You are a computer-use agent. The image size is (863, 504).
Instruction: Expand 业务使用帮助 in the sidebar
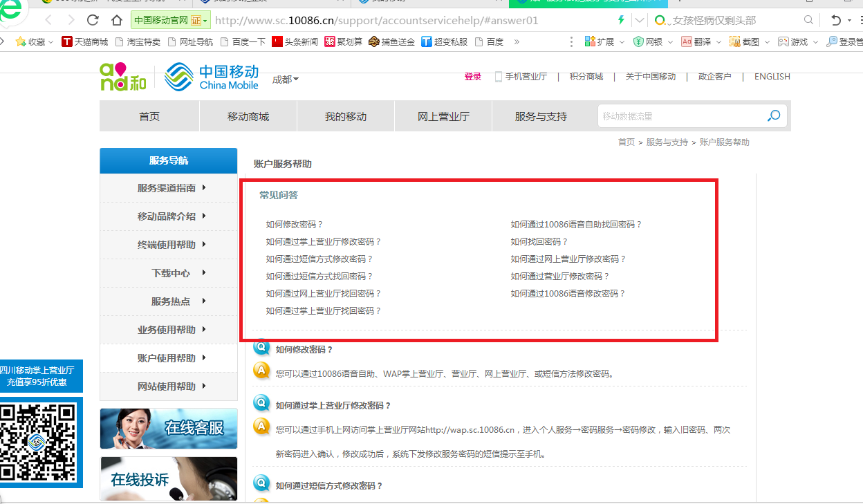point(169,330)
